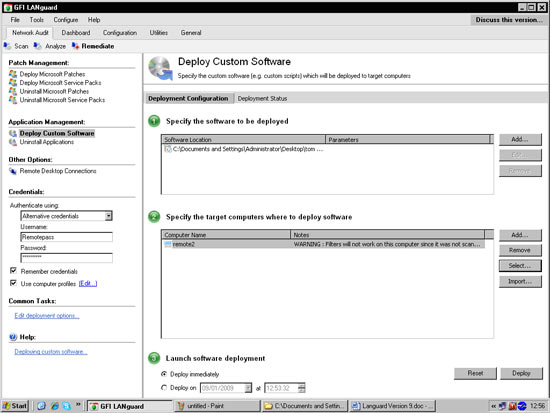Click the Software Location column header

(x=243, y=140)
